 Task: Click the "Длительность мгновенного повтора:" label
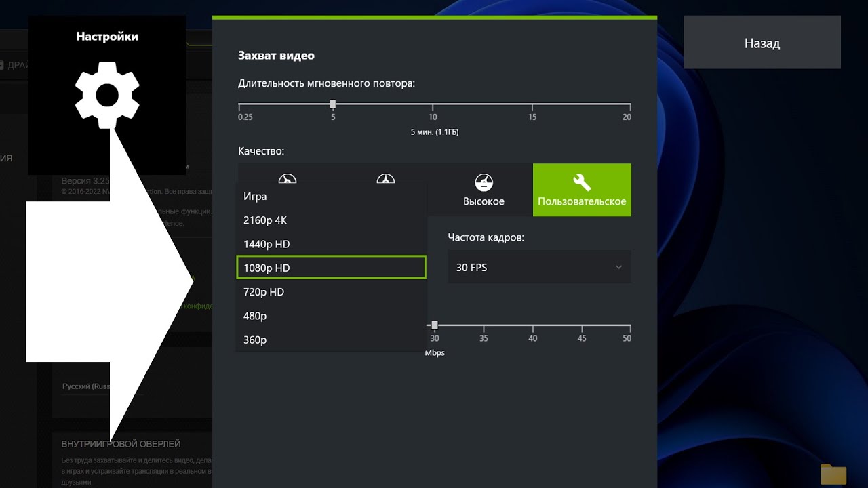[326, 83]
